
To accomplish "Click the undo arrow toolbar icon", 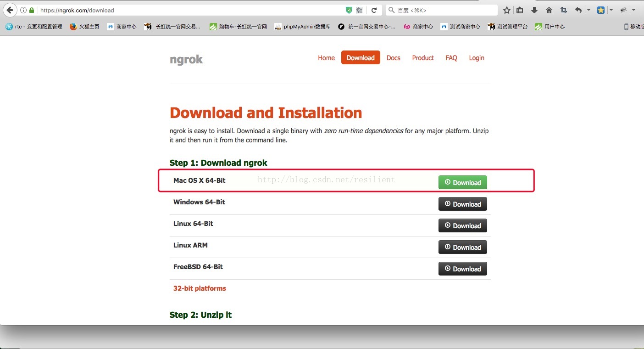I will 578,10.
